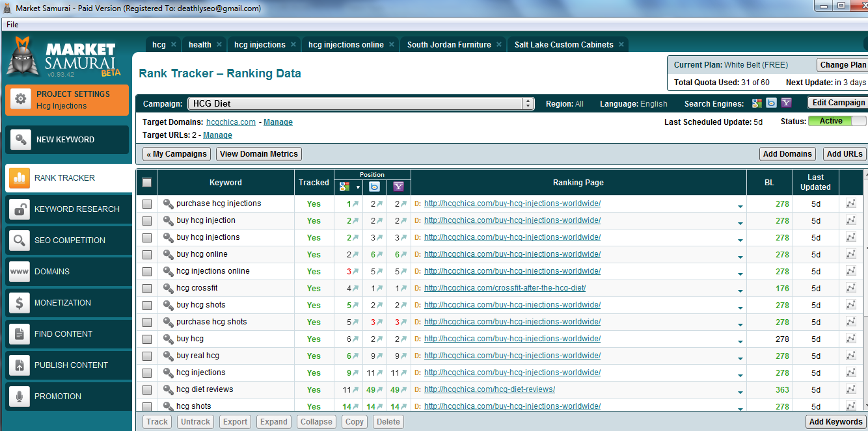Toggle the select-all checkbox in table header
Screen dimensions: 868x431
146,183
